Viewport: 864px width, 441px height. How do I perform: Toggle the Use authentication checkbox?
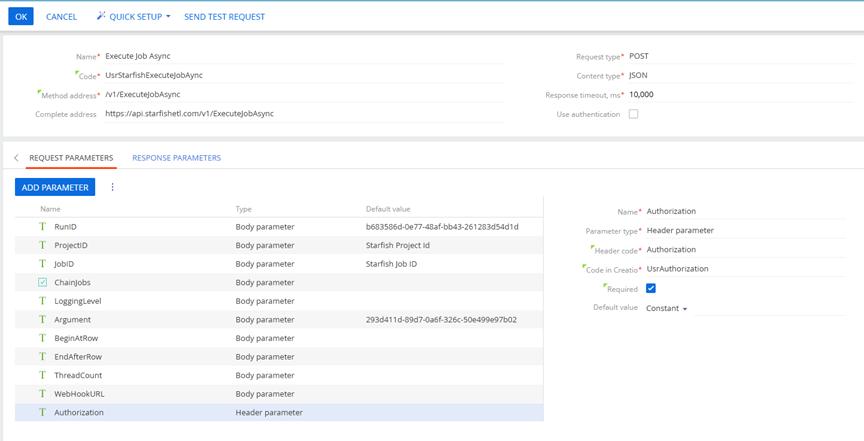pos(634,114)
